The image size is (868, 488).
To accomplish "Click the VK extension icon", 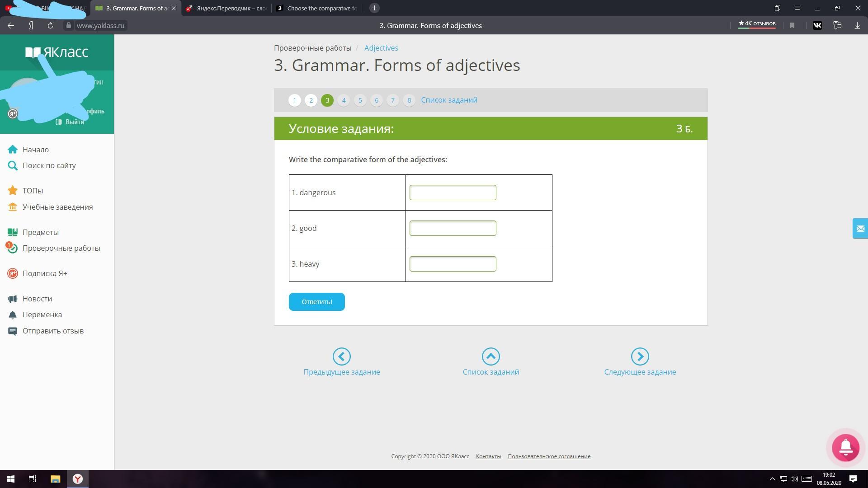I will 817,26.
